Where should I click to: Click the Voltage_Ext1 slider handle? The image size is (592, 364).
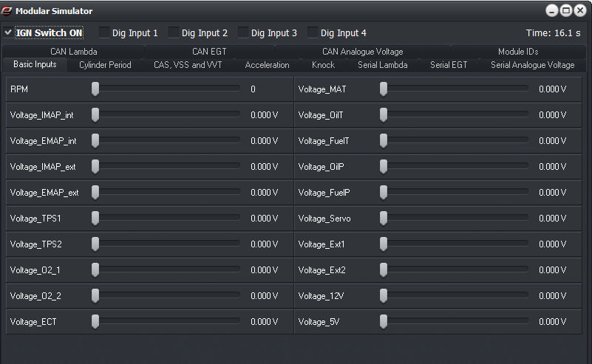click(x=384, y=244)
